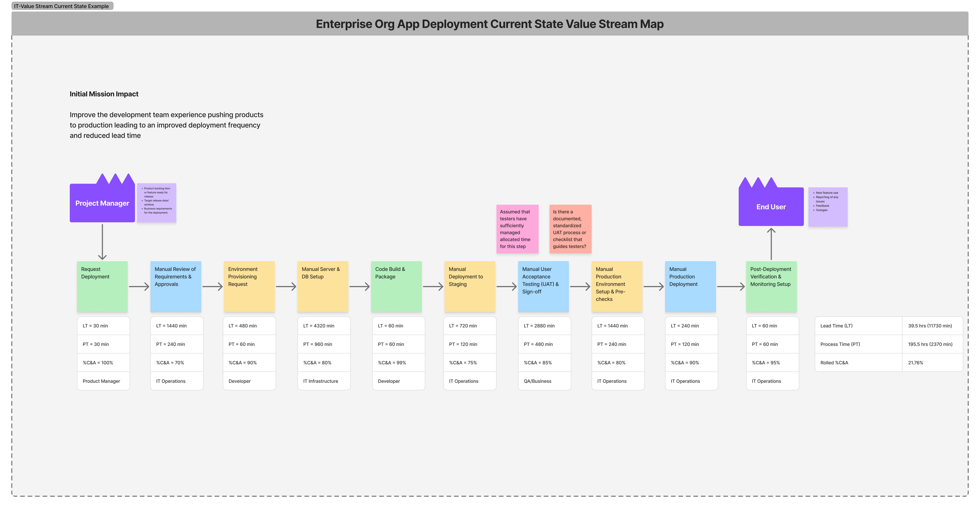Click the '%C&A = 70%' cell
Viewport: 980px width, 508px height.
(x=177, y=363)
